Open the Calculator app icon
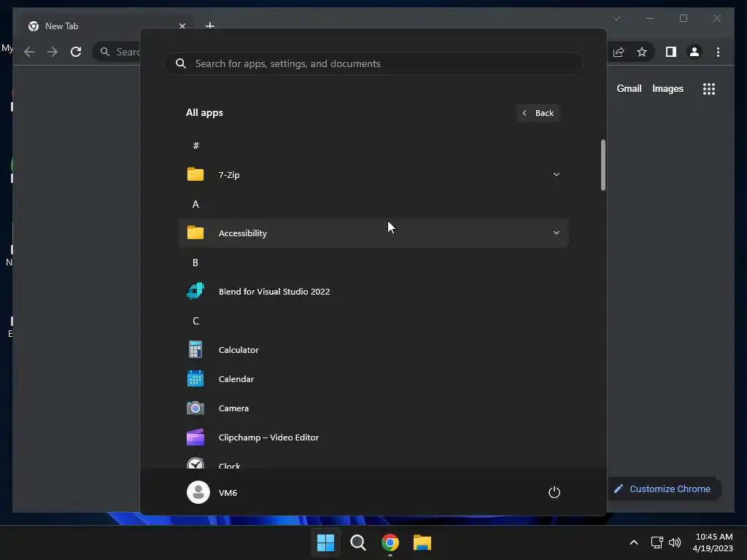This screenshot has width=747, height=560. click(196, 349)
